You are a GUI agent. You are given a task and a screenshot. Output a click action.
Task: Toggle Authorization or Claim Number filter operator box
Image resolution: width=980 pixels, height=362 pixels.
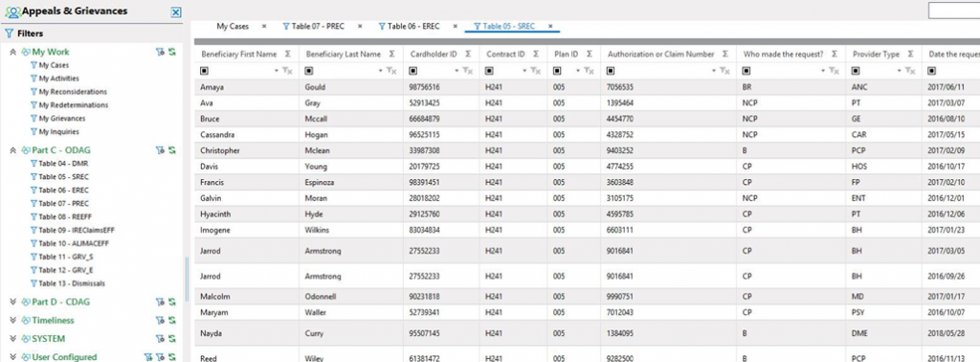(x=612, y=71)
